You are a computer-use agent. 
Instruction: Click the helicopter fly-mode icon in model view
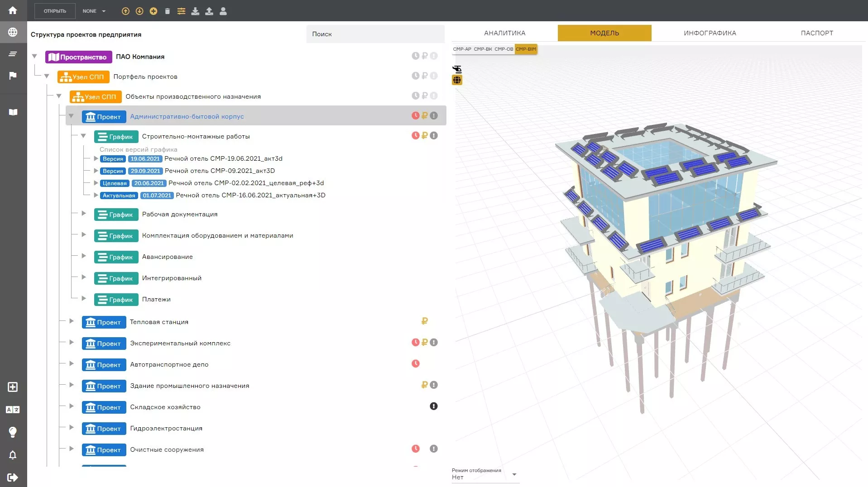tap(457, 69)
